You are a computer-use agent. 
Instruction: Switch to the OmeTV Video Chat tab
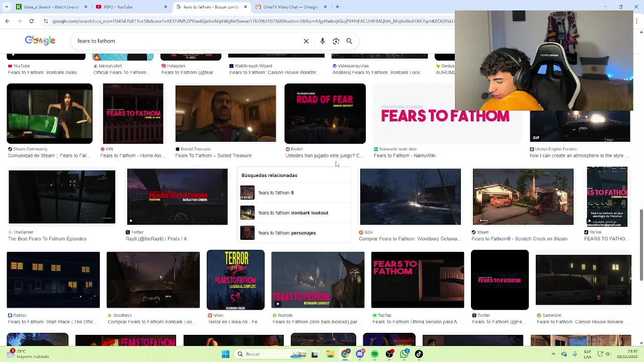coord(291,7)
